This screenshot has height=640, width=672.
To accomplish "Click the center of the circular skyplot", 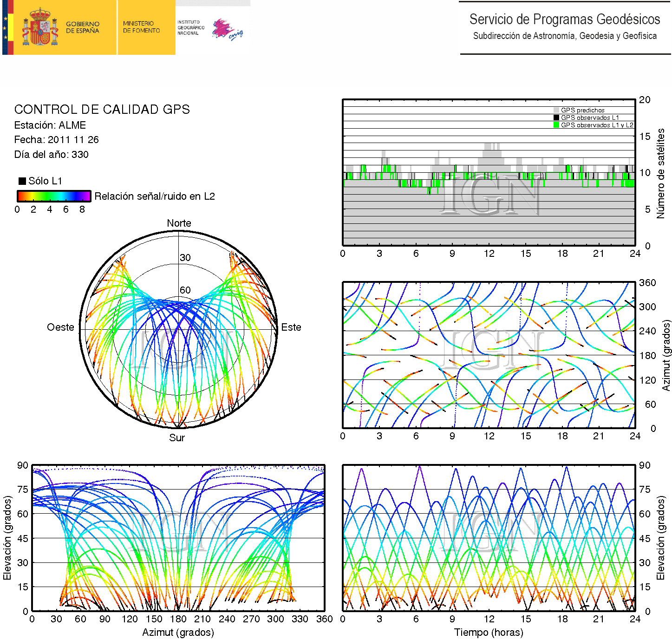I will point(179,330).
